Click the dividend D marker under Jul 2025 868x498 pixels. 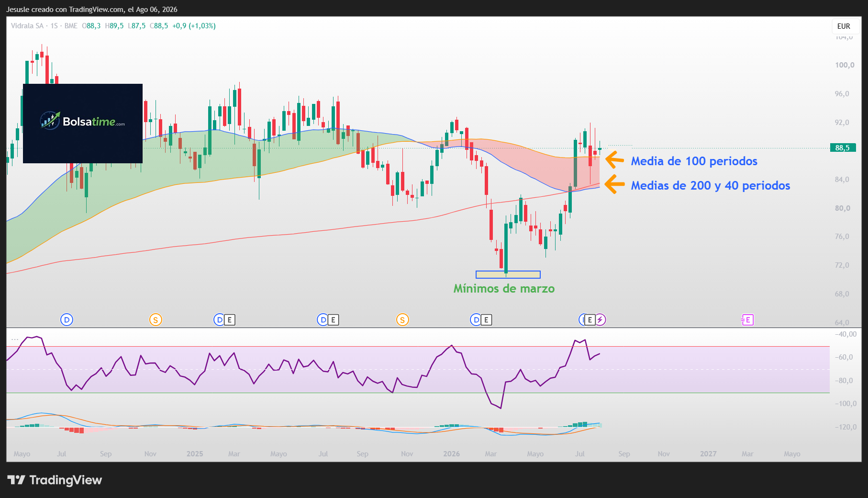coord(323,320)
